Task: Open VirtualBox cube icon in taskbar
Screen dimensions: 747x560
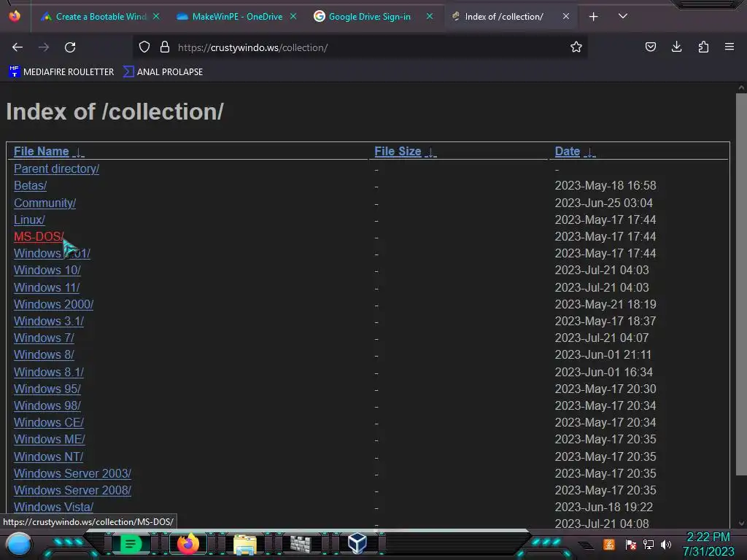Action: [357, 543]
